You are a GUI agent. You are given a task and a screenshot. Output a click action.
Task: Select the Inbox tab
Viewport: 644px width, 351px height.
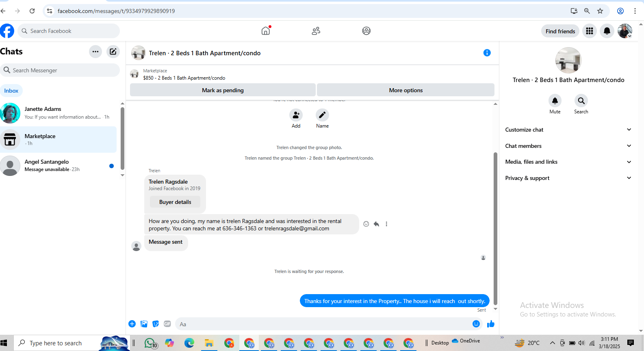pyautogui.click(x=11, y=91)
